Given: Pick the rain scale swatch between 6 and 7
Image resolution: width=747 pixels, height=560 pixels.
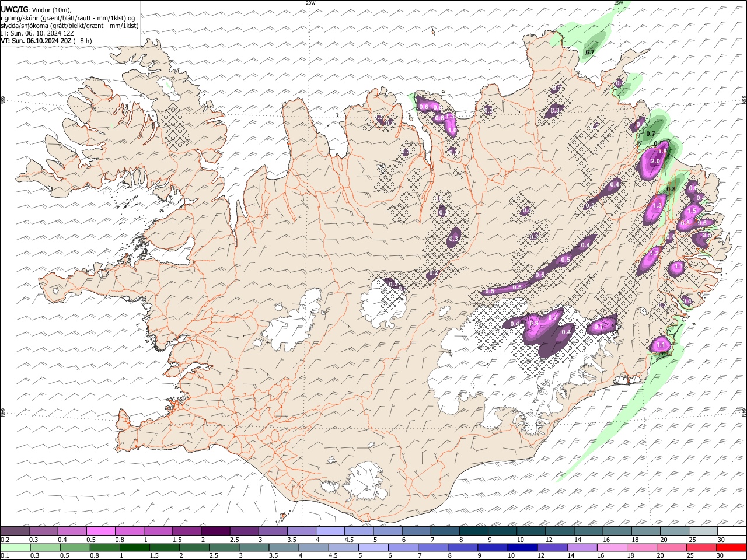Looking at the screenshot, I should [x=403, y=548].
